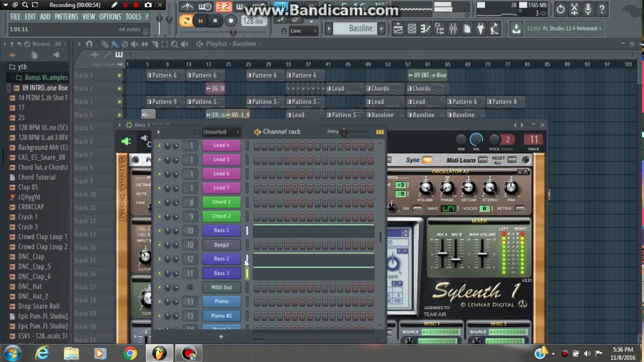Image resolution: width=644 pixels, height=362 pixels.
Task: Click the Bandicam screenshot camera icon
Action: click(x=148, y=5)
